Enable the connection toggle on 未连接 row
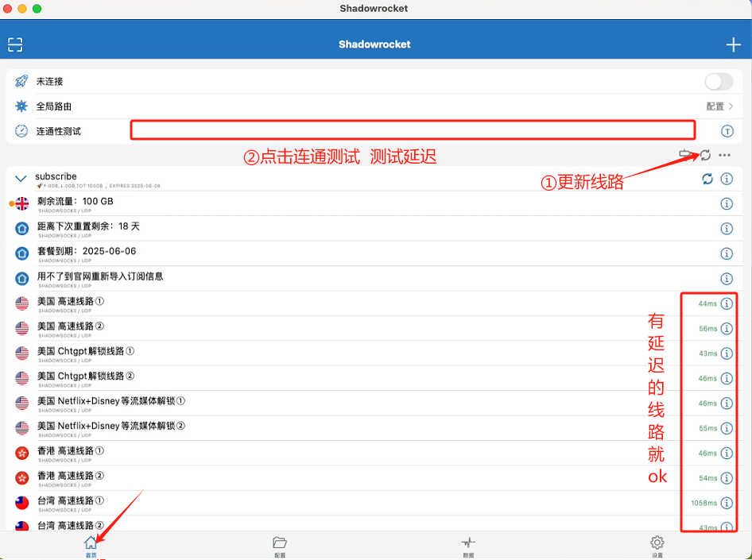 [718, 81]
